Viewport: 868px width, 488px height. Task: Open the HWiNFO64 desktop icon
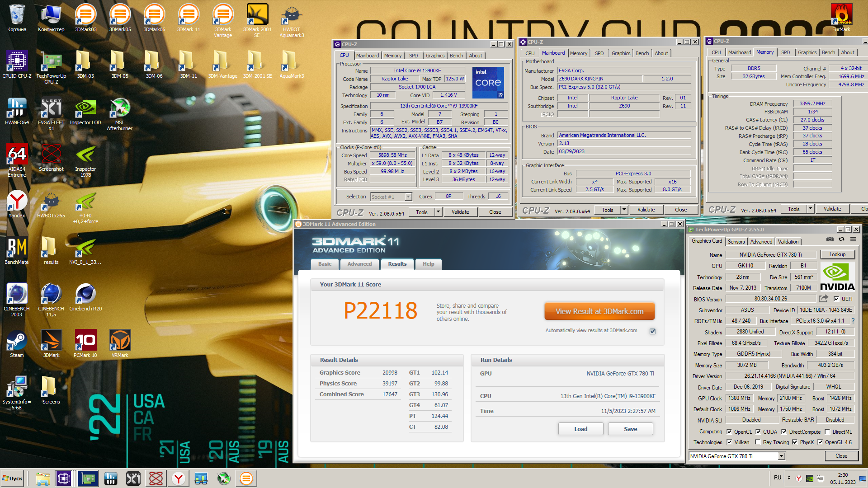[17, 111]
